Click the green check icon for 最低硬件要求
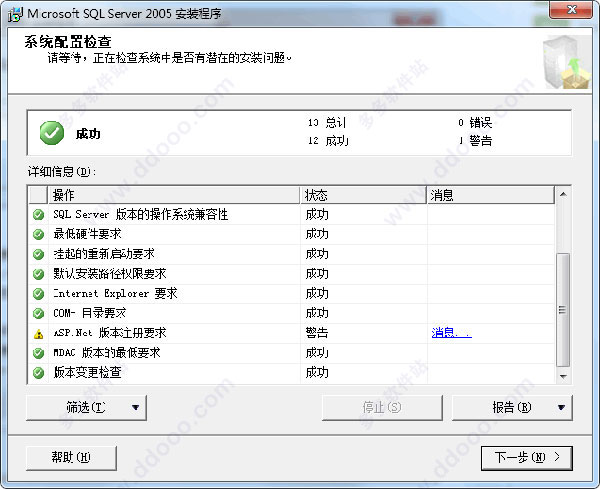 [x=38, y=234]
